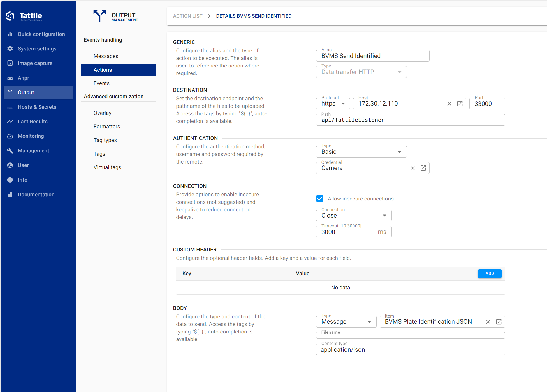Image resolution: width=547 pixels, height=392 pixels.
Task: Clear the BVMS Plate Identification JSON item
Action: pyautogui.click(x=488, y=322)
